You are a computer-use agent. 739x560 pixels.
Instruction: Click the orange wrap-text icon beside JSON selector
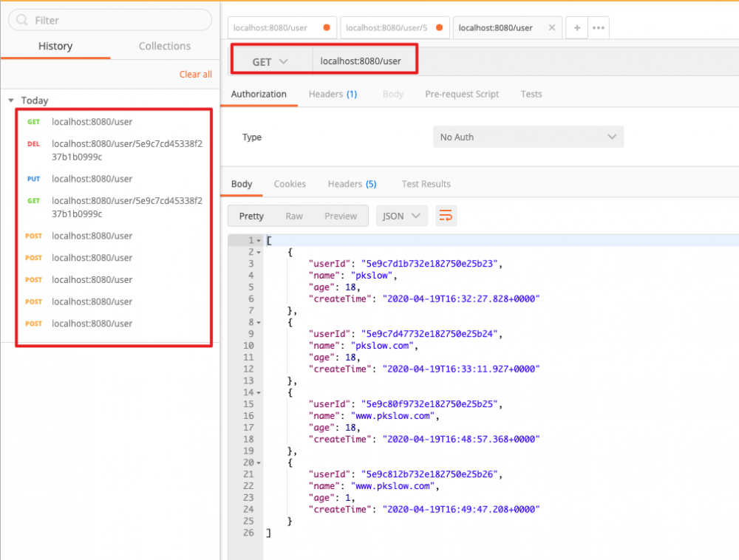point(446,216)
